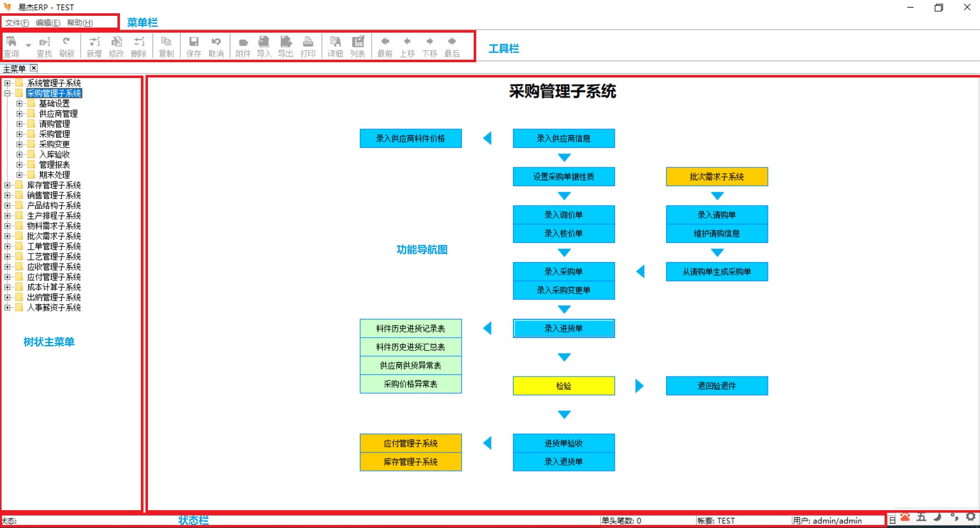Expand the 供应商管理 folder node
This screenshot has height=528, width=980.
pos(19,114)
